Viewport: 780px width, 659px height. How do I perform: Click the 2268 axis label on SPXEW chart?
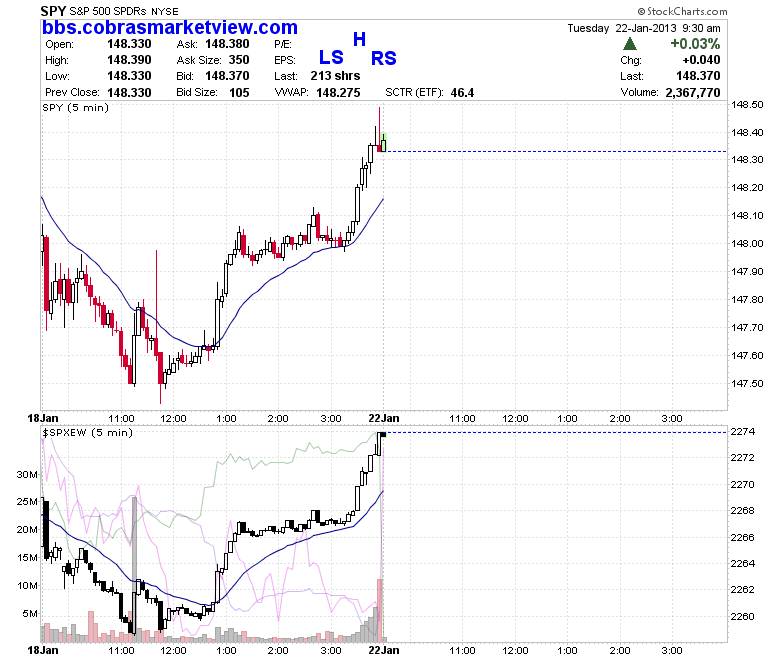pyautogui.click(x=743, y=511)
